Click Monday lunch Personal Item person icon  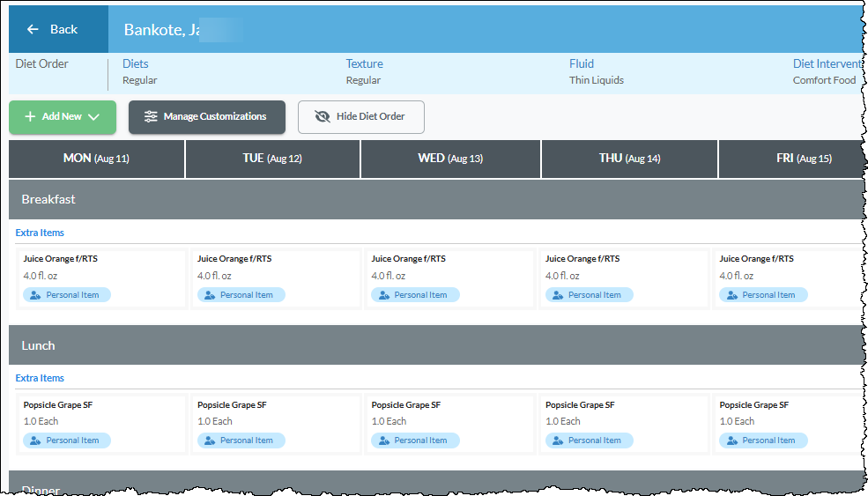(x=35, y=440)
